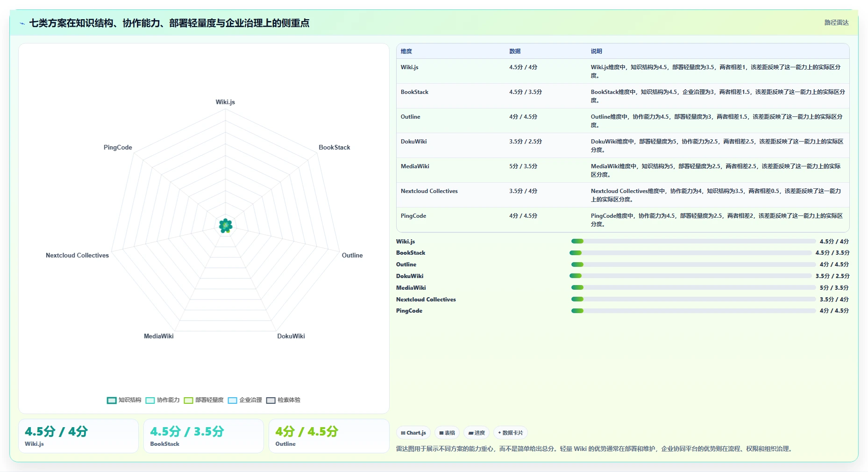The image size is (868, 472).
Task: Click the 3.5分 / 2.5分 progress value
Action: click(x=832, y=276)
